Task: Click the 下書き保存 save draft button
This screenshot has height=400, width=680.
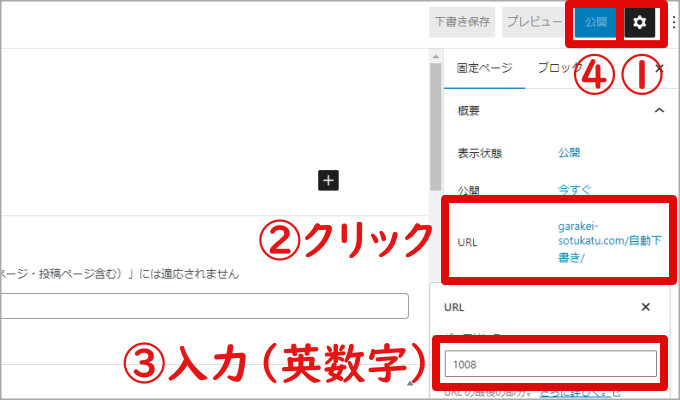Action: pos(462,22)
